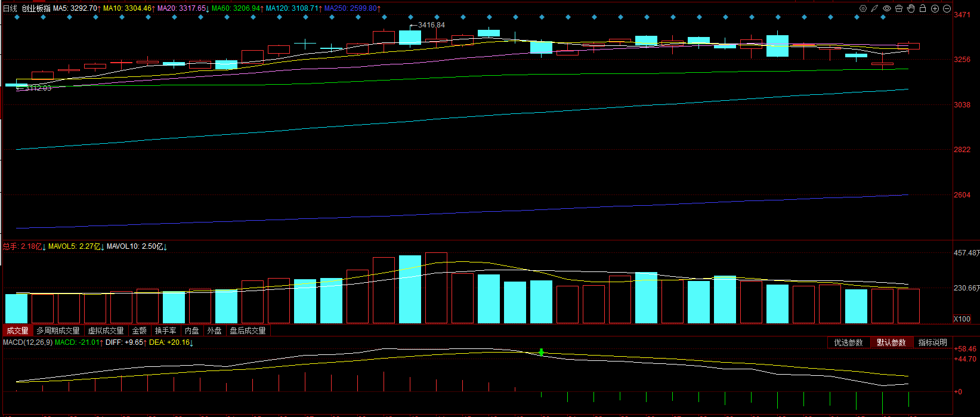Open MACD(12,26,9) indicator parameters
Viewport: 980px width, 417px height.
click(x=27, y=342)
